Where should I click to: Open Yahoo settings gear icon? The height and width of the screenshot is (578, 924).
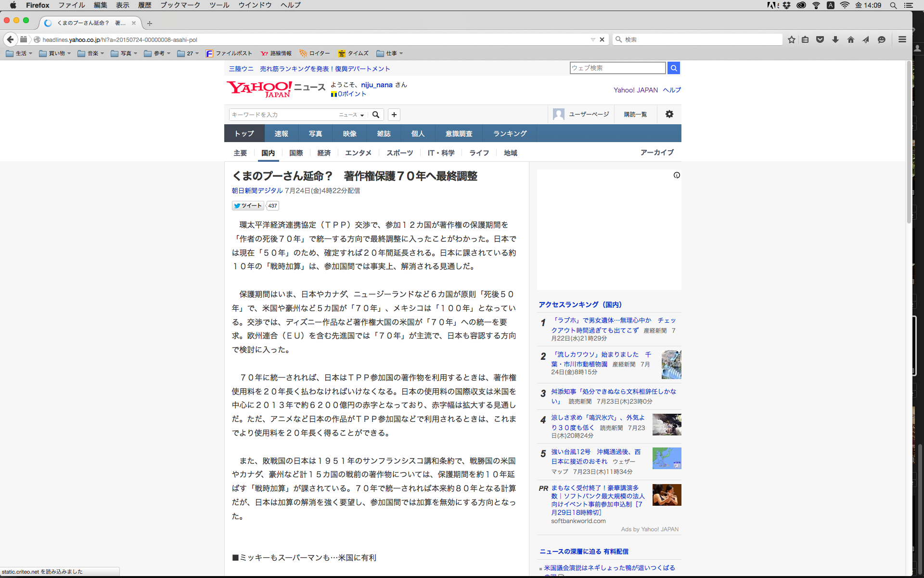[x=669, y=114]
